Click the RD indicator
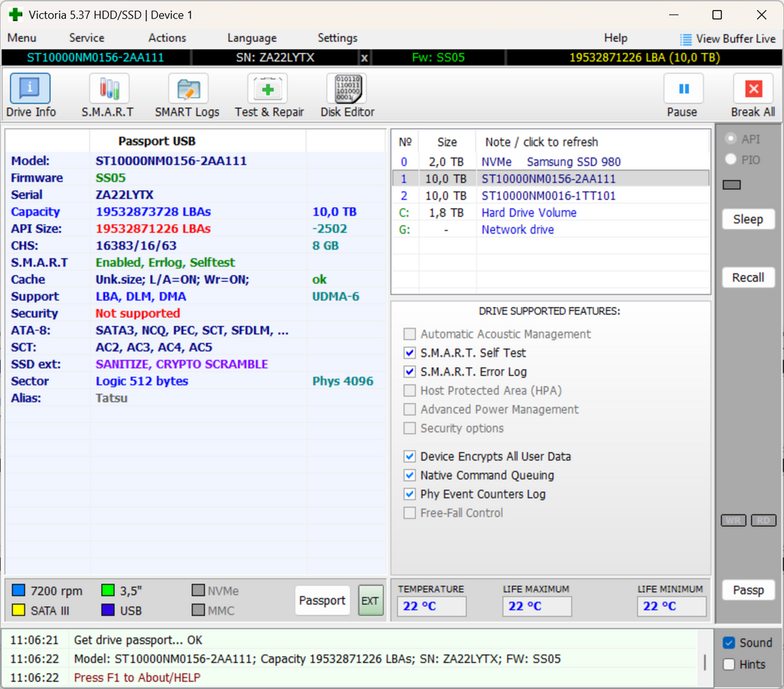784x689 pixels. pyautogui.click(x=763, y=521)
